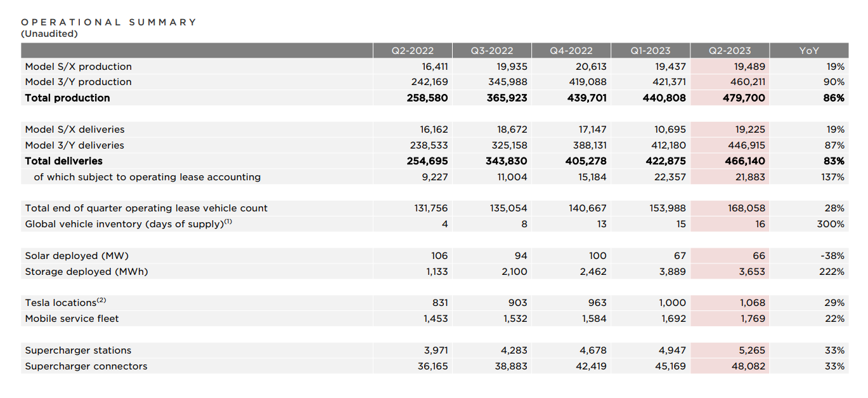Click Q2-2023 Model 3/Y deliveries value 446,915
Viewport: 868px width, 398px height.
(x=746, y=145)
